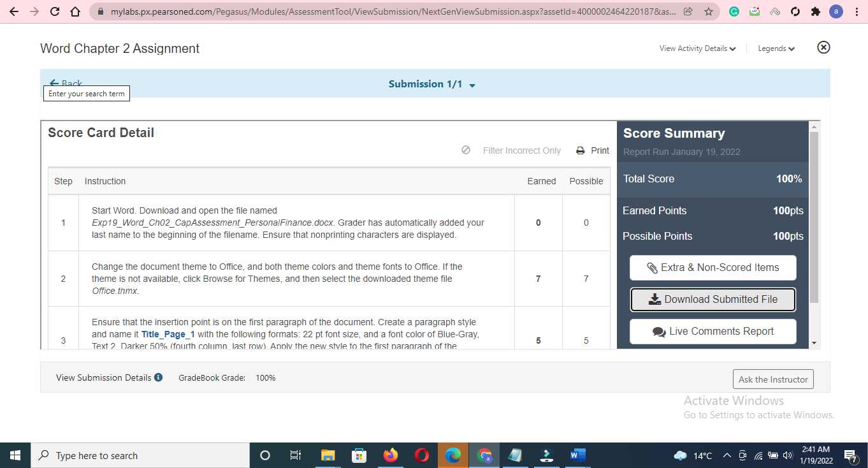Click the circular arrows sync extension

795,11
